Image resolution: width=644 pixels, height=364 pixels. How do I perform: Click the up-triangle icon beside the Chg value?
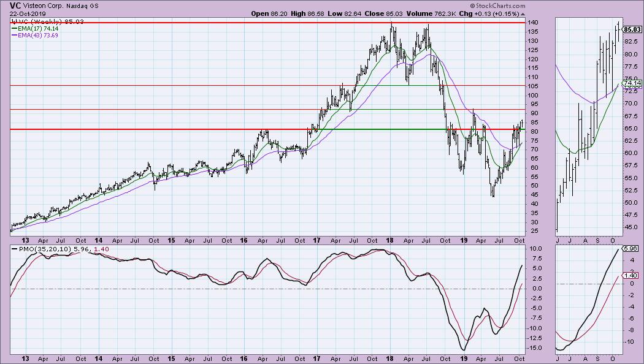(523, 14)
